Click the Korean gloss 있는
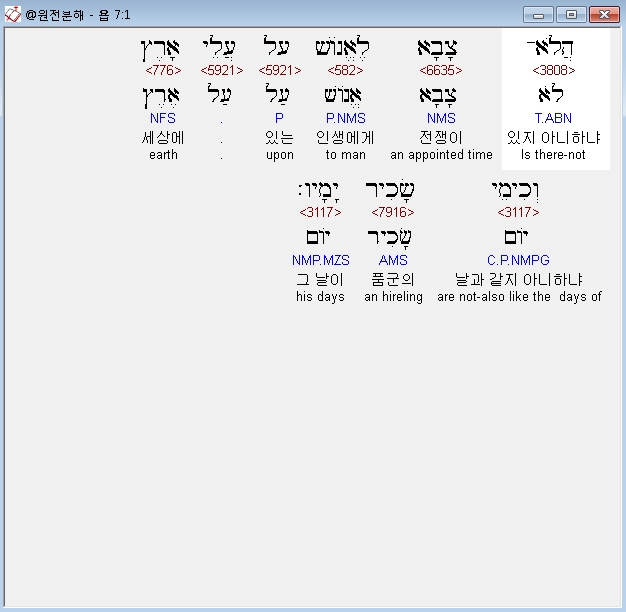 coord(279,138)
